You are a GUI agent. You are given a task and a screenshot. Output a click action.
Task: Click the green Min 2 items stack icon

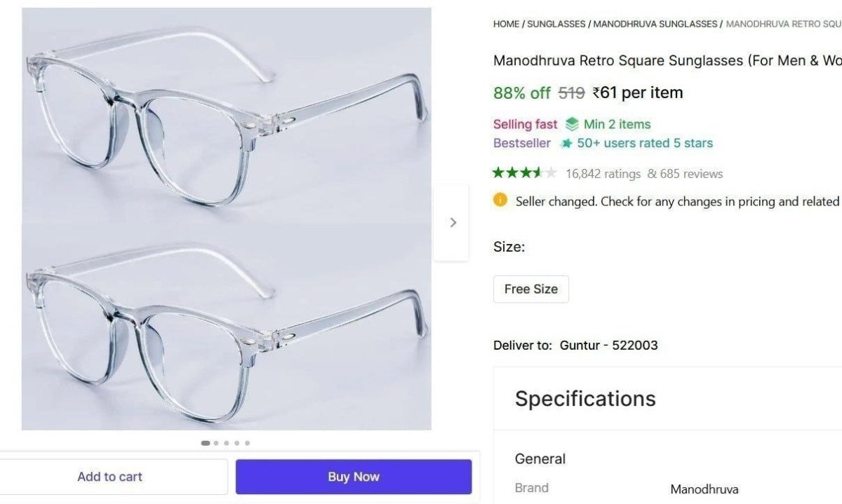tap(573, 124)
